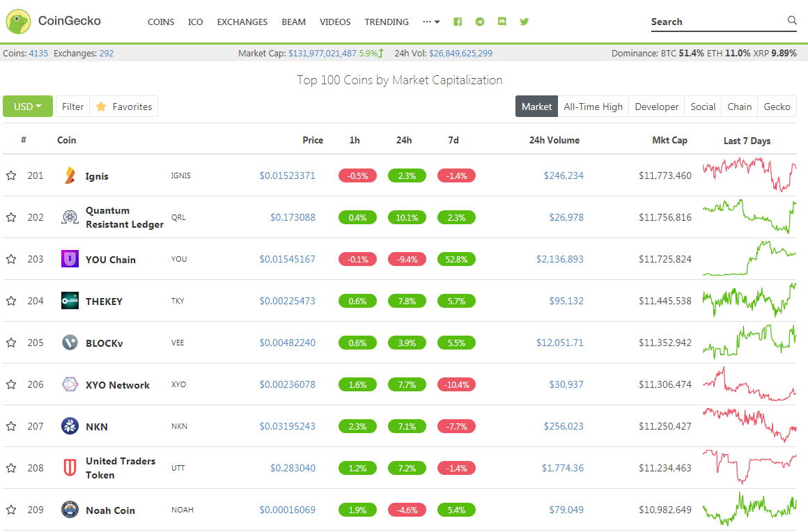
Task: Open the BEAM menu item
Action: (x=294, y=22)
